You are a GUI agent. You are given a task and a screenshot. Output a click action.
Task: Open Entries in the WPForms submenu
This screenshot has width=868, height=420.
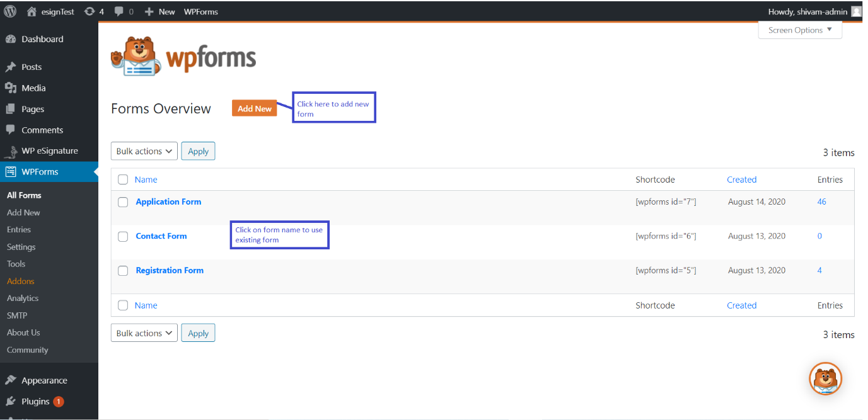pyautogui.click(x=19, y=230)
